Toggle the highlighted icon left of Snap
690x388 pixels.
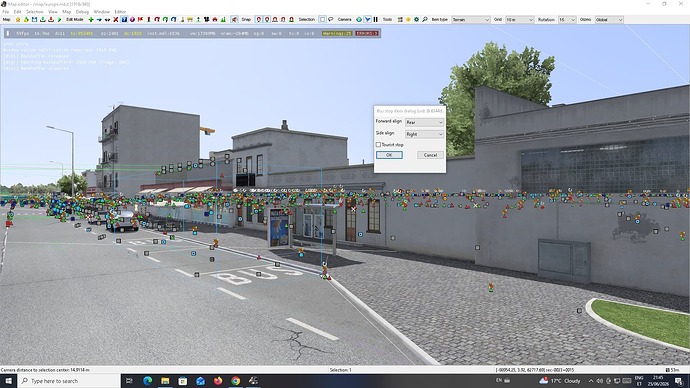pyautogui.click(x=235, y=19)
